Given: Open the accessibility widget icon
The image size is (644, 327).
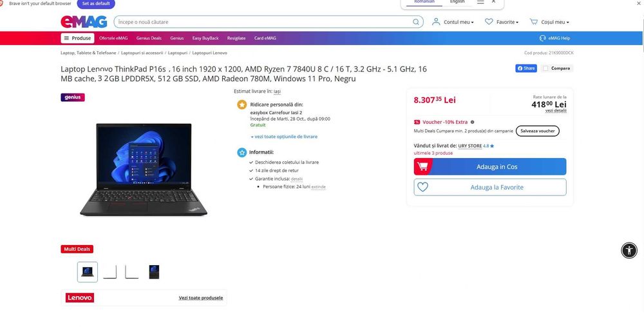Looking at the screenshot, I should point(629,250).
